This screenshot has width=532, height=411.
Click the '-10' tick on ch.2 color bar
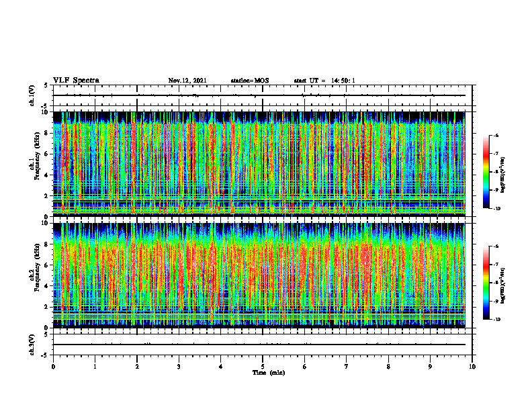[x=496, y=320]
